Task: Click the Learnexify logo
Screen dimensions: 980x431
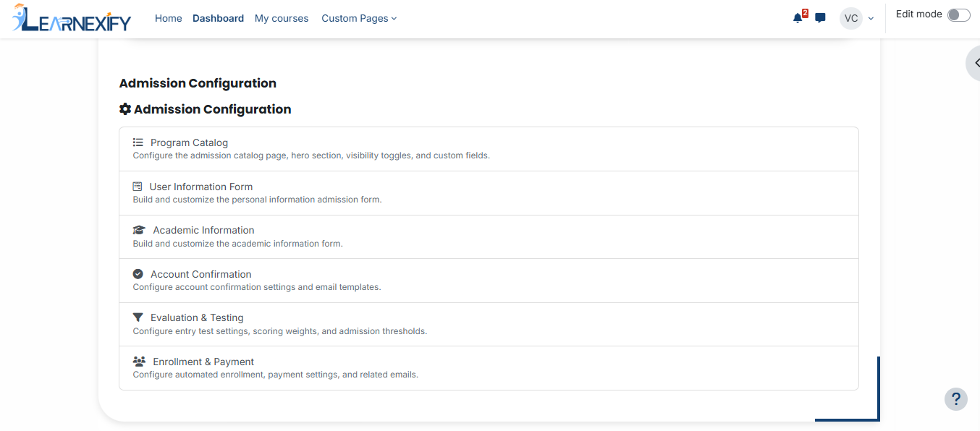Action: 72,18
